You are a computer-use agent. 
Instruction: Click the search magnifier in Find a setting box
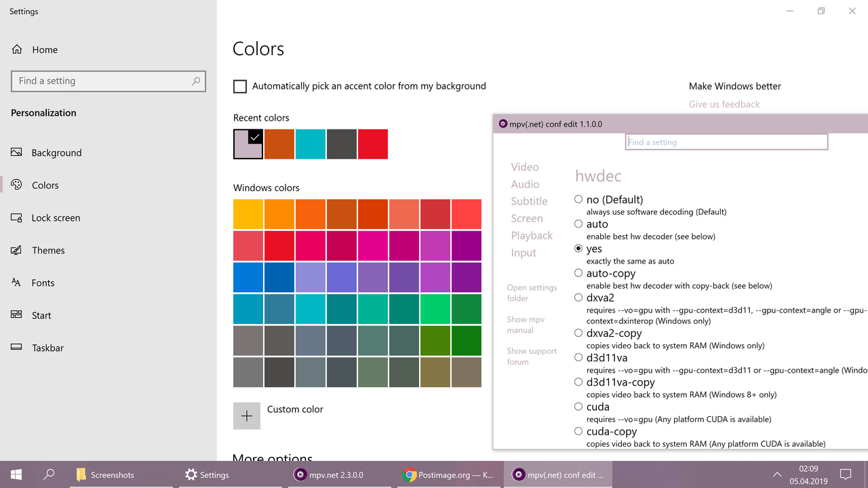pyautogui.click(x=196, y=81)
